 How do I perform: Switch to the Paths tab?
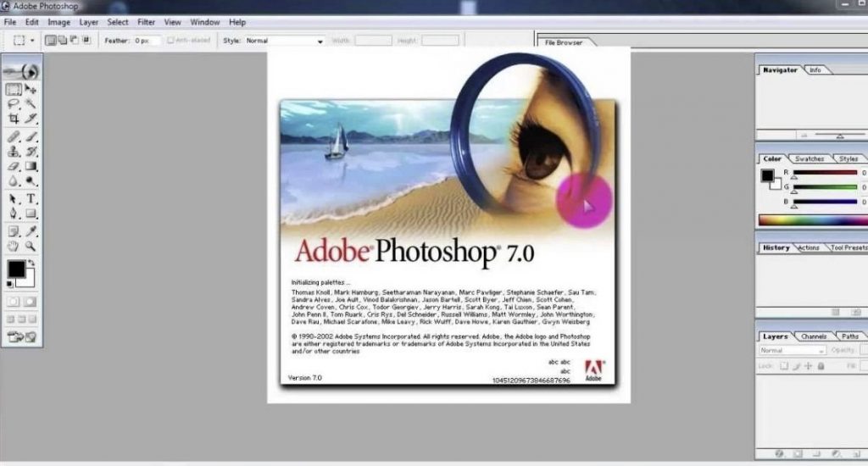click(849, 336)
